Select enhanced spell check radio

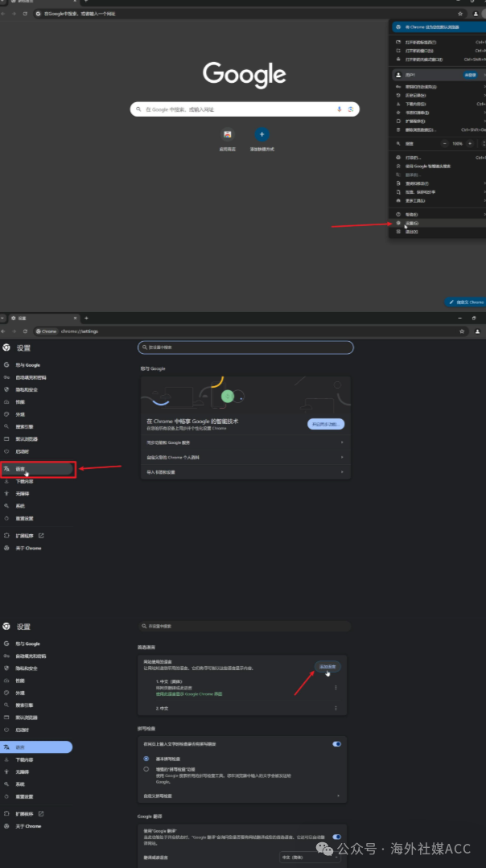tap(146, 769)
